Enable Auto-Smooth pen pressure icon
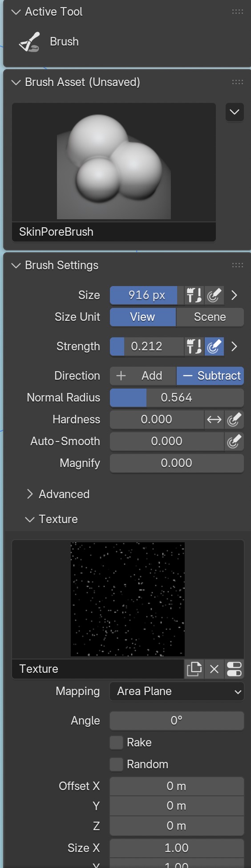The width and height of the screenshot is (251, 868). coord(234,441)
